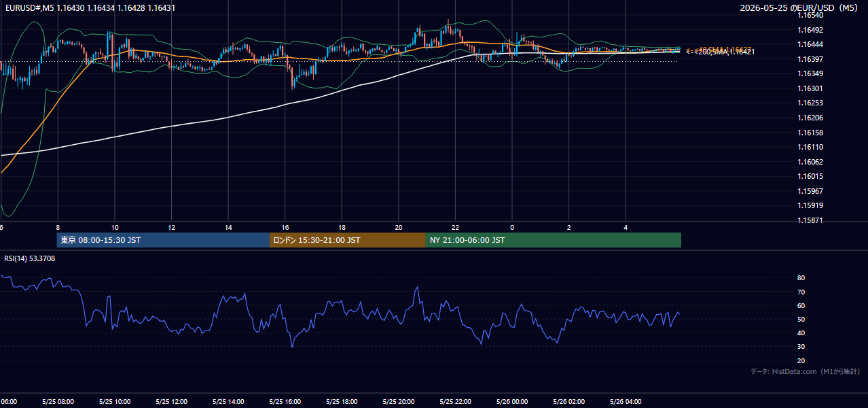The height and width of the screenshot is (408, 868).
Task: Click the 5/26 02:00 date axis label
Action: (x=569, y=401)
